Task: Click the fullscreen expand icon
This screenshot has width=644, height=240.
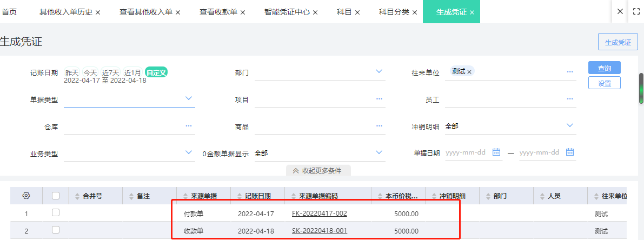Action: point(636,11)
